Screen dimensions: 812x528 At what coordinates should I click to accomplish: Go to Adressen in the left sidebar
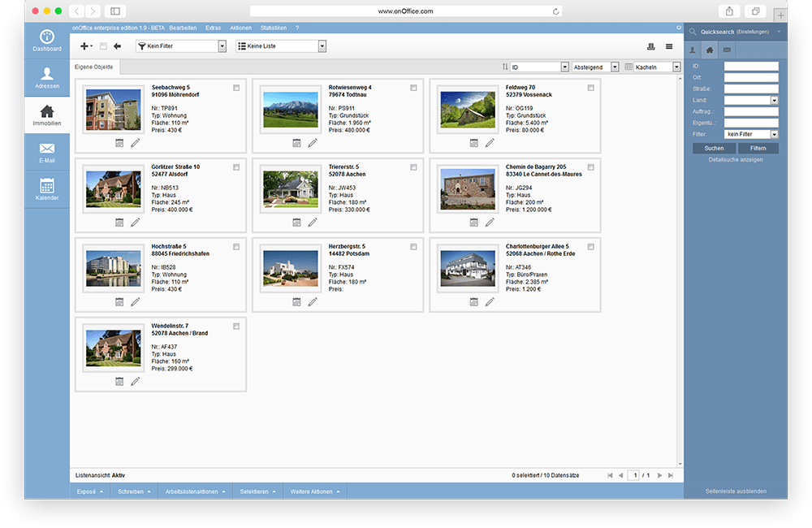(46, 77)
